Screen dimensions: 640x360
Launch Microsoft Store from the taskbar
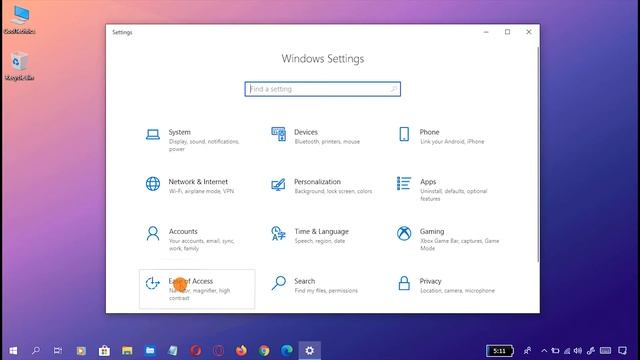tap(104, 351)
